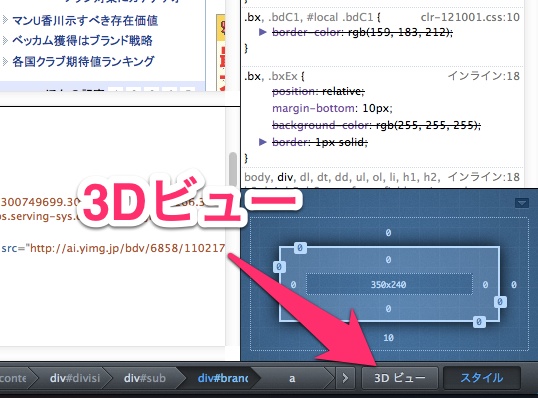The height and width of the screenshot is (398, 538).
Task: Select the 'conte' breadcrumb item
Action: coord(14,378)
